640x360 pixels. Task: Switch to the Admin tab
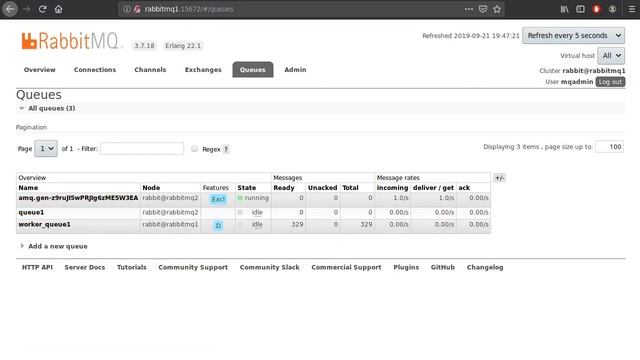click(x=295, y=70)
